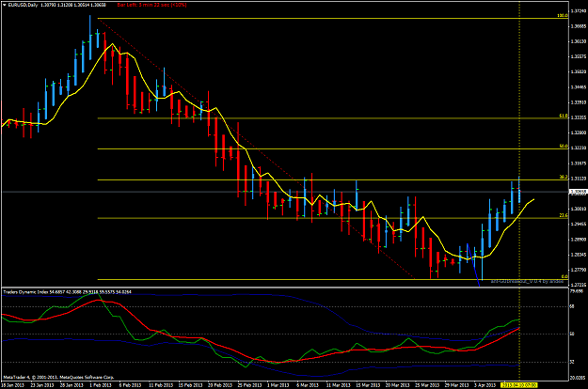Image resolution: width=588 pixels, height=389 pixels.
Task: Click the 3 Apr 2013 date label
Action: coord(485,385)
